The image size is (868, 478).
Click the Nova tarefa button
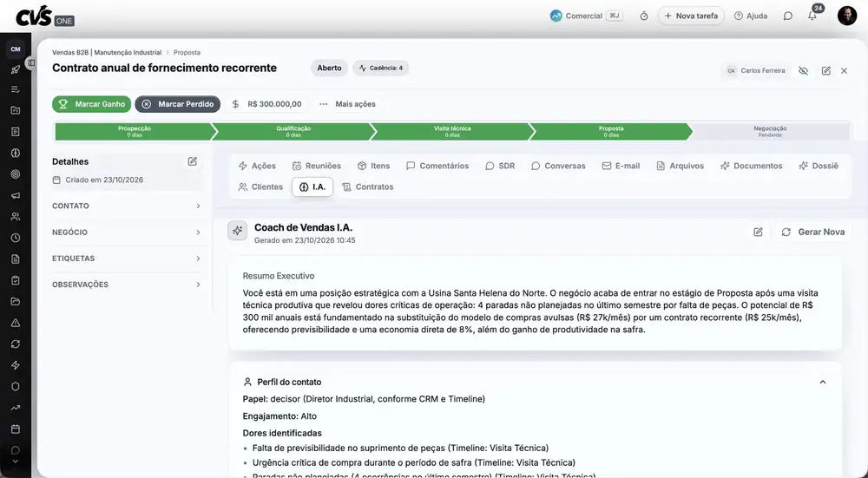[x=691, y=16]
